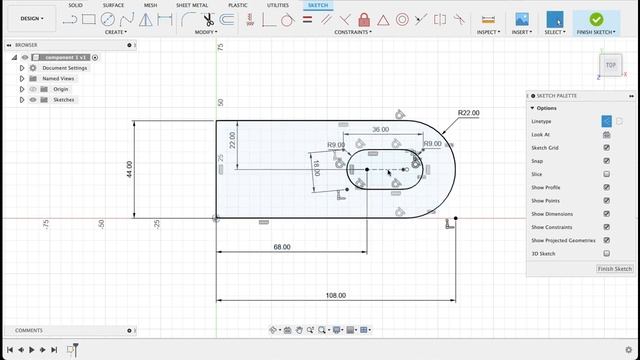The image size is (640, 360).
Task: Toggle the Show Projected Geometries checkbox
Action: point(607,240)
